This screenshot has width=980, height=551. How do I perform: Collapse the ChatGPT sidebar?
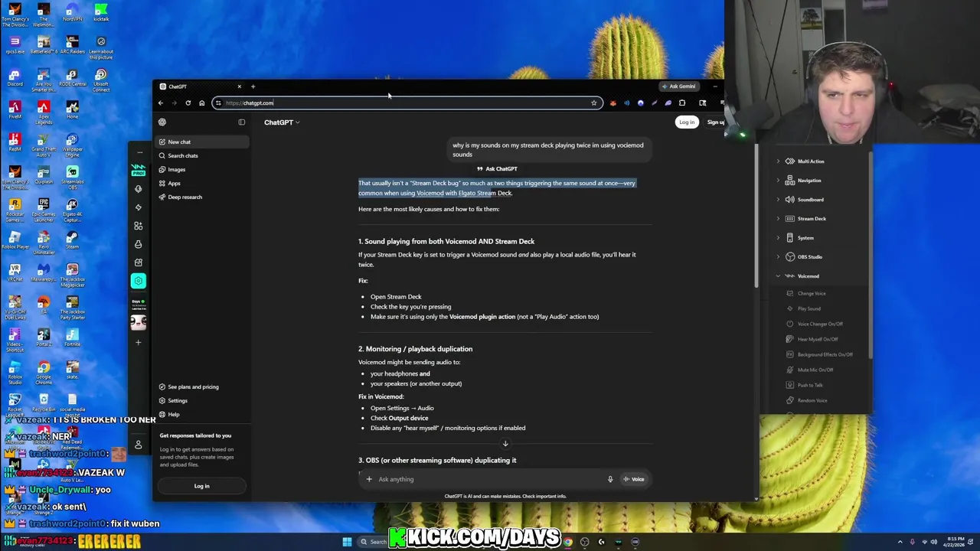point(241,122)
